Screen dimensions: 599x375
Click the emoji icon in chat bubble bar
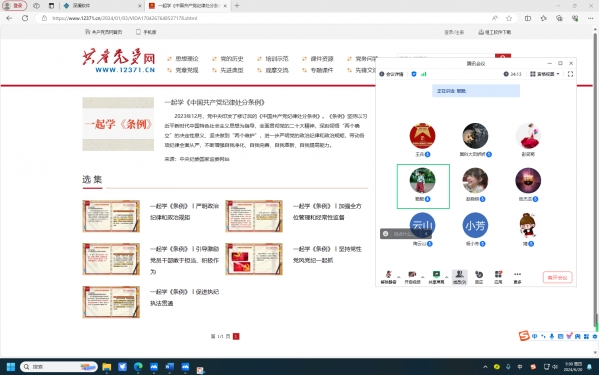(x=386, y=234)
